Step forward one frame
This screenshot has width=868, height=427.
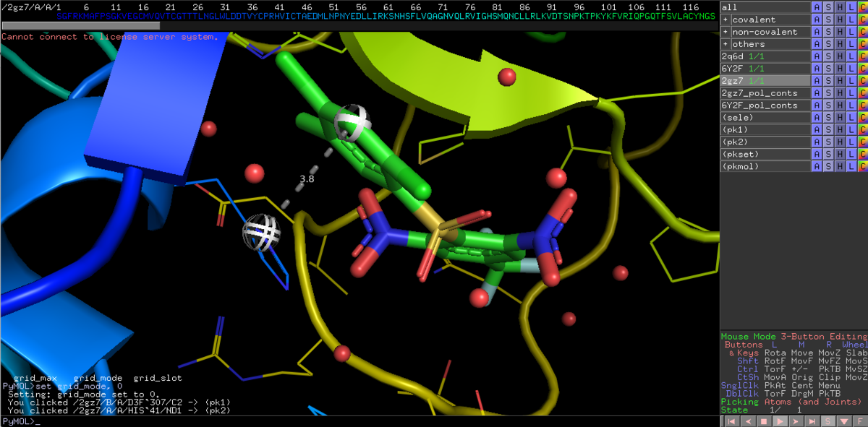point(796,420)
